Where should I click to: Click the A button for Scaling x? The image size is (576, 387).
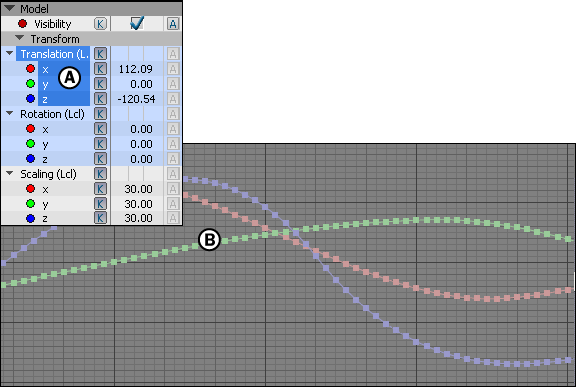tap(173, 189)
